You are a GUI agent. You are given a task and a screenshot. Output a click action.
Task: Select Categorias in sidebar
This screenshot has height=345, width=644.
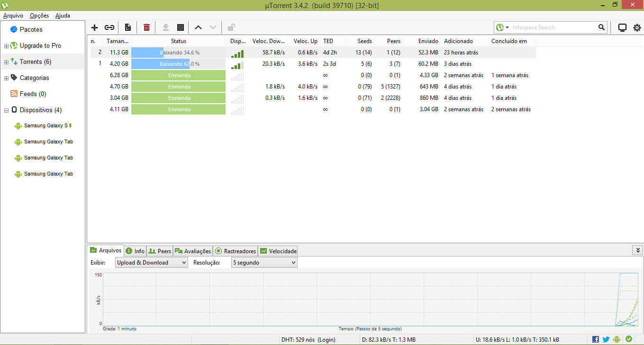tap(34, 78)
